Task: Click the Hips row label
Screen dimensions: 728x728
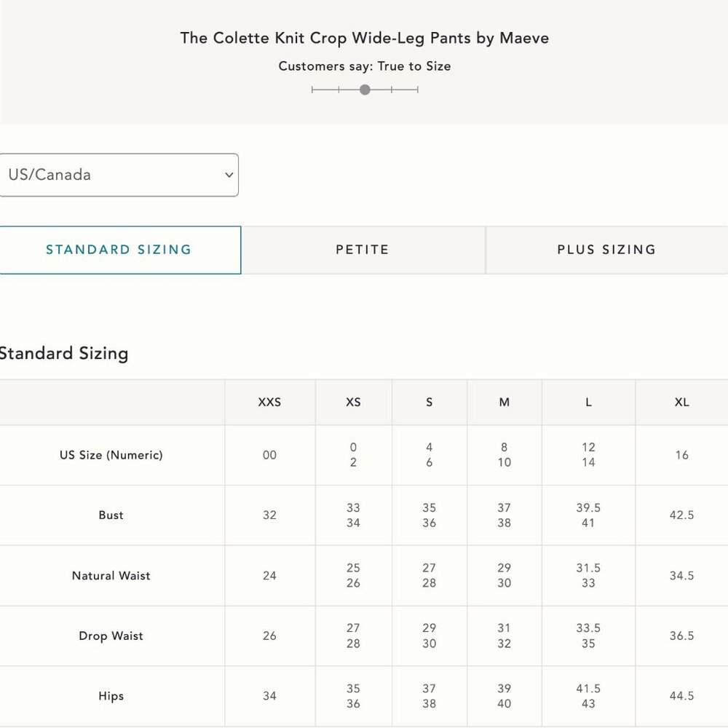Action: click(111, 696)
